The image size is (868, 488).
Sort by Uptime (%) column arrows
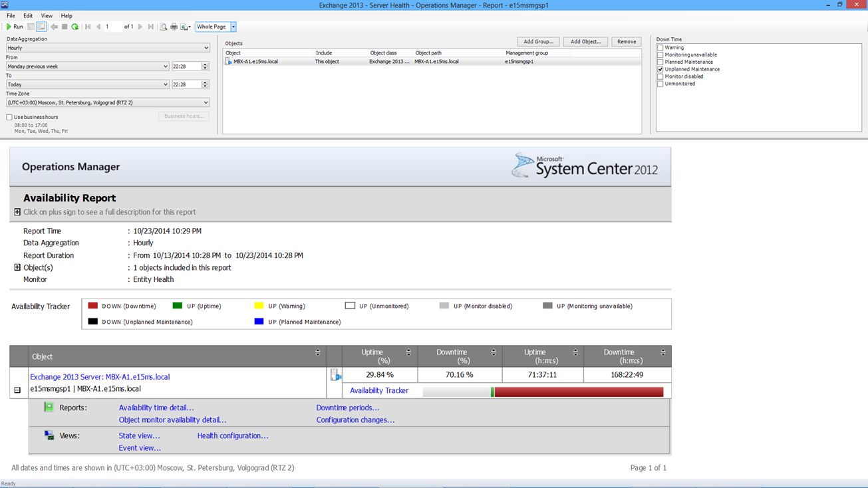pyautogui.click(x=409, y=353)
